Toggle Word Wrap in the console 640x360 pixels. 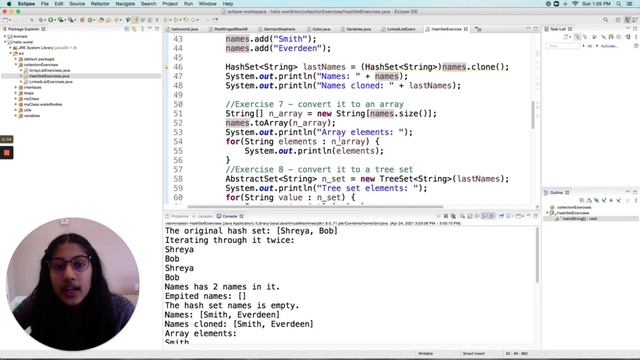click(477, 216)
